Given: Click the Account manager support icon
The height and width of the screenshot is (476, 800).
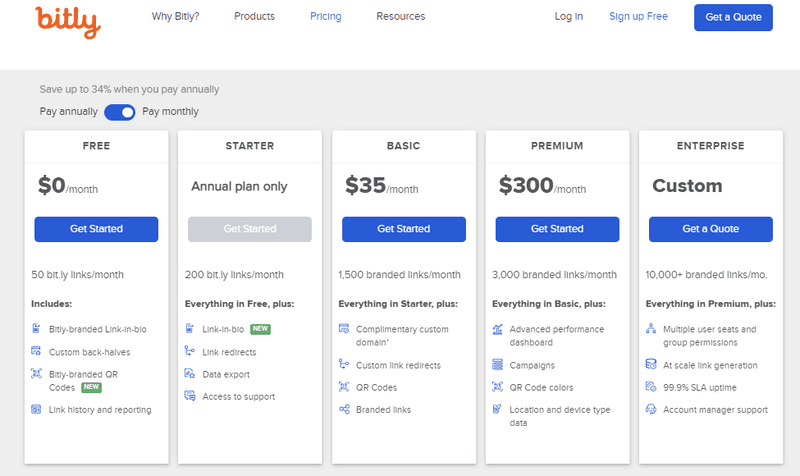Looking at the screenshot, I should (651, 409).
